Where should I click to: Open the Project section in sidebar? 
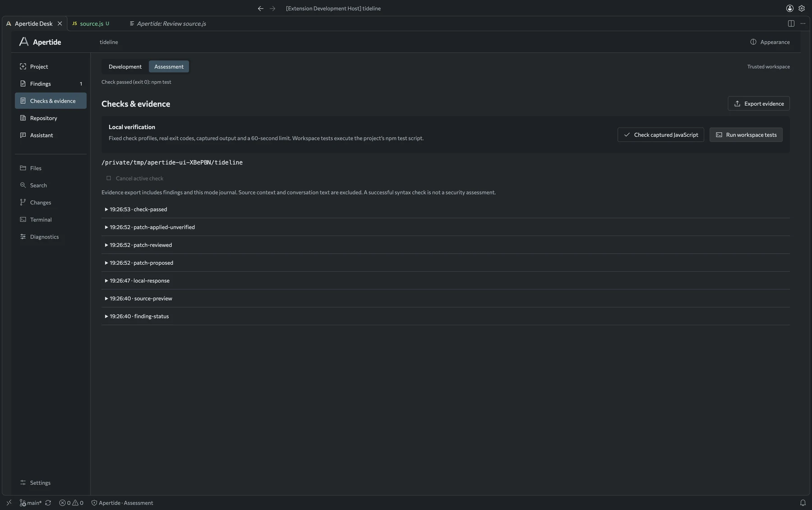tap(51, 66)
